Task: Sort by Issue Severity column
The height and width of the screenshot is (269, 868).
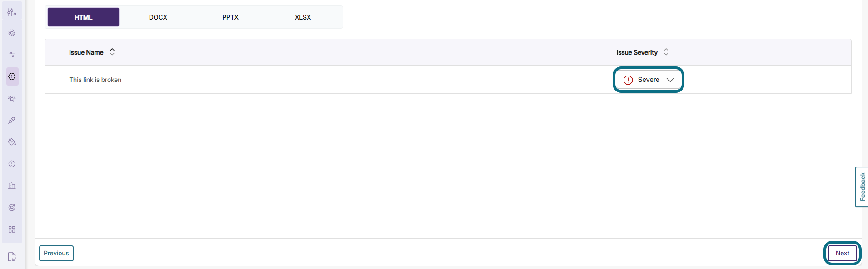Action: 666,52
